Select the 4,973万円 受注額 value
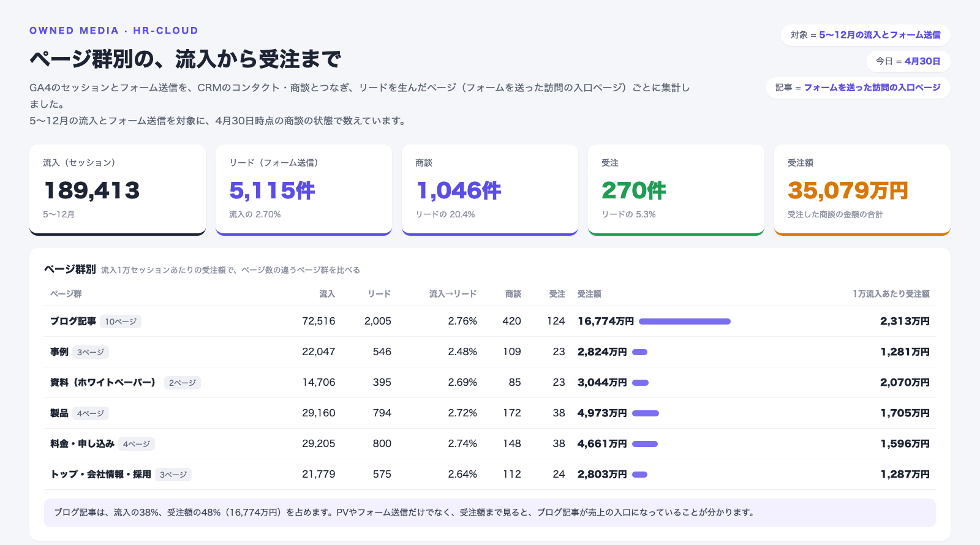 [x=602, y=413]
